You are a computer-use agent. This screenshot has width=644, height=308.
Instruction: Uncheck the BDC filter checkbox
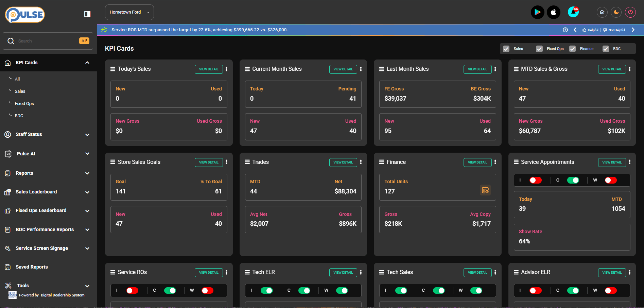(606, 49)
